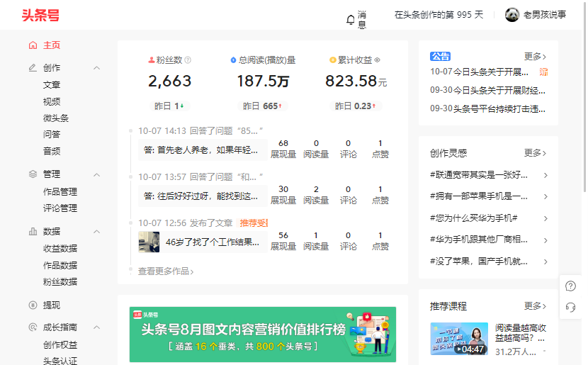Click 推荐受限 orange tag

pos(254,223)
